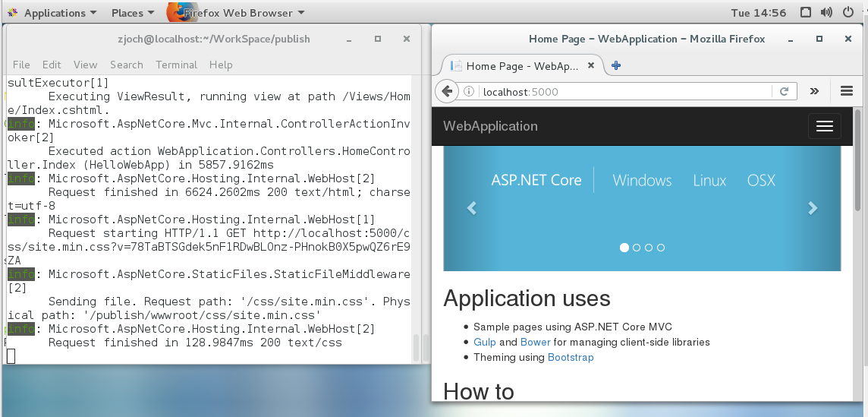This screenshot has height=417, width=868.
Task: Close the Firefox window
Action: coord(848,39)
